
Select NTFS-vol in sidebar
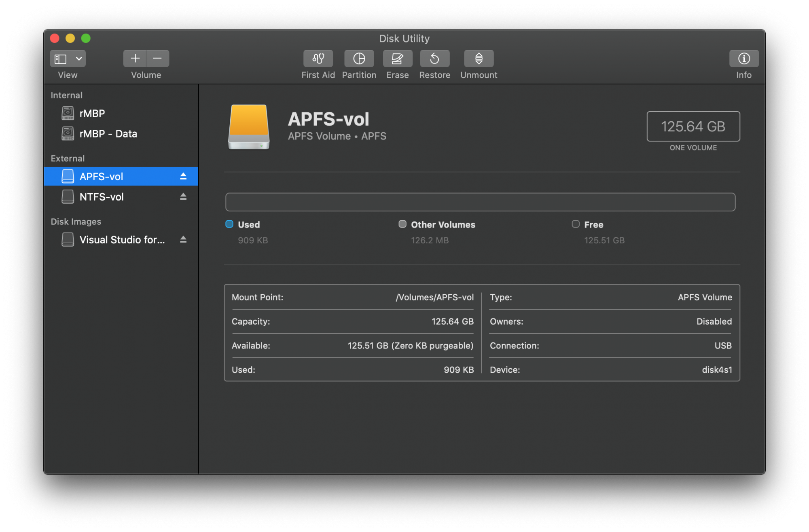[102, 197]
